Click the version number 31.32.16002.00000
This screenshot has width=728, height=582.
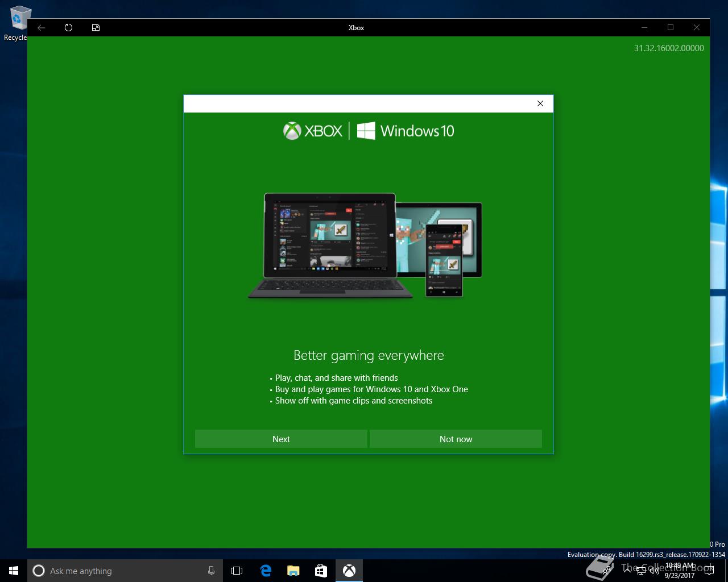pyautogui.click(x=669, y=48)
